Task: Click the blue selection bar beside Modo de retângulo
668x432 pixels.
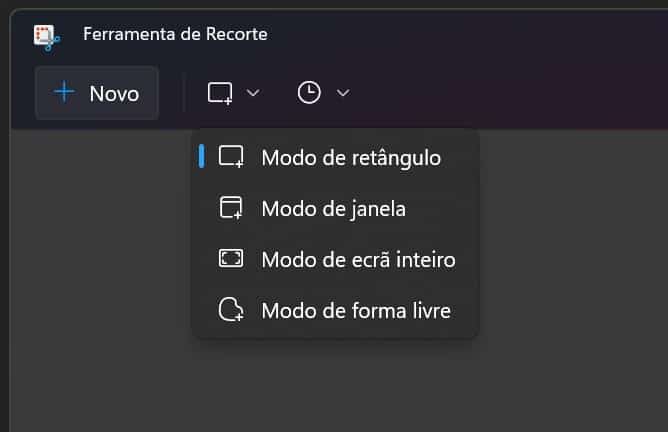Action: tap(202, 156)
